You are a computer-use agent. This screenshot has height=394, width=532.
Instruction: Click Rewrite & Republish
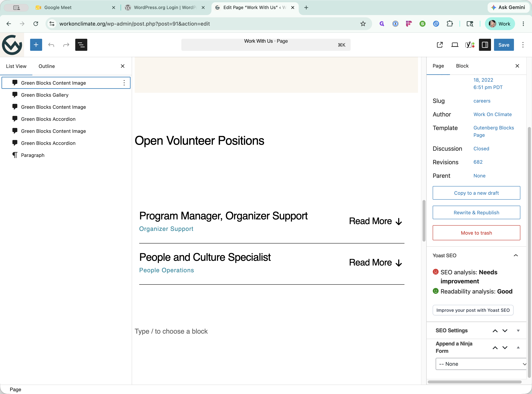(x=476, y=212)
